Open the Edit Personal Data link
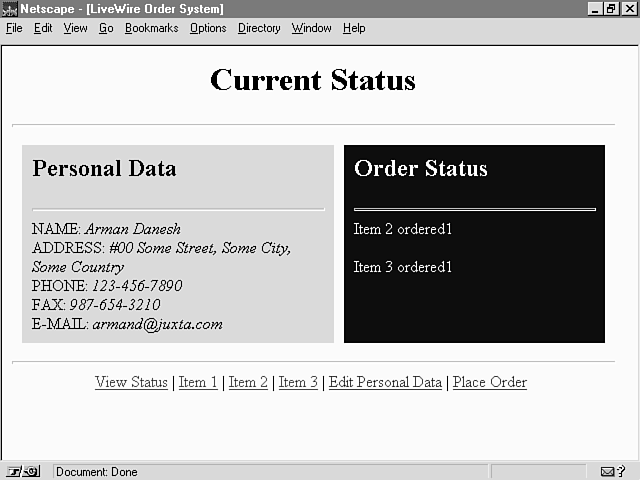 click(385, 382)
